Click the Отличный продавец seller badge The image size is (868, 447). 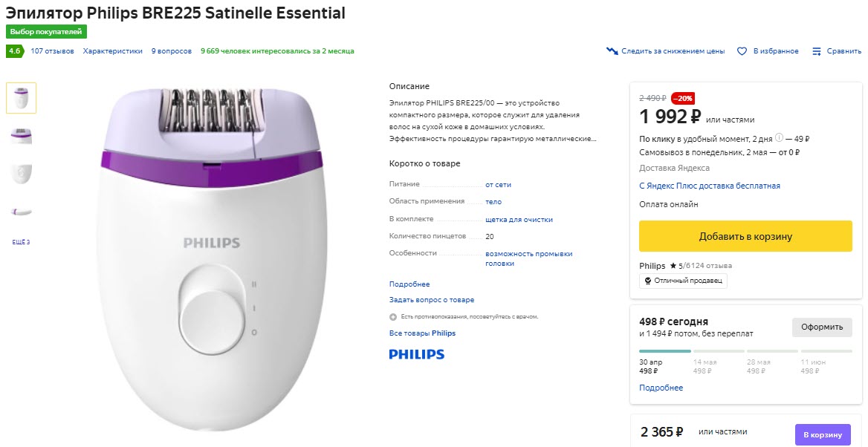(x=683, y=281)
